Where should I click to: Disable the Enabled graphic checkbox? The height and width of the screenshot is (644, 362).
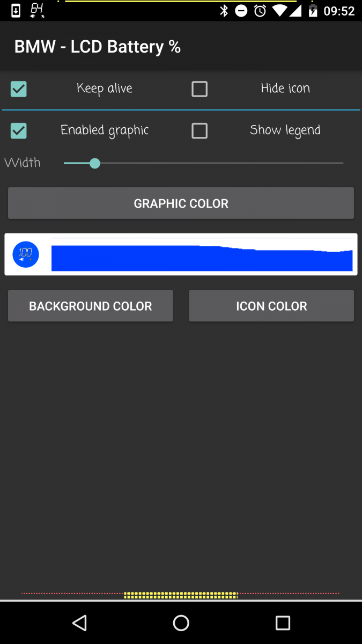[19, 131]
